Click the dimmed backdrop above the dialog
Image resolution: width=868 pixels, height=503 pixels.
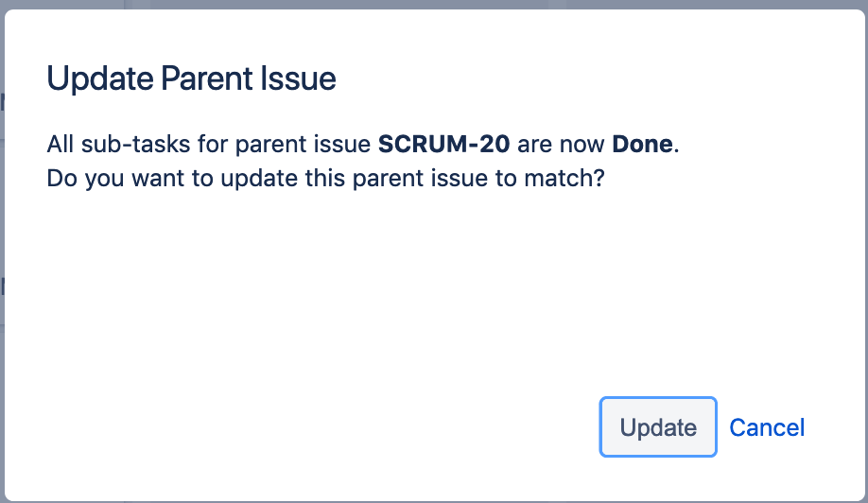[434, 4]
